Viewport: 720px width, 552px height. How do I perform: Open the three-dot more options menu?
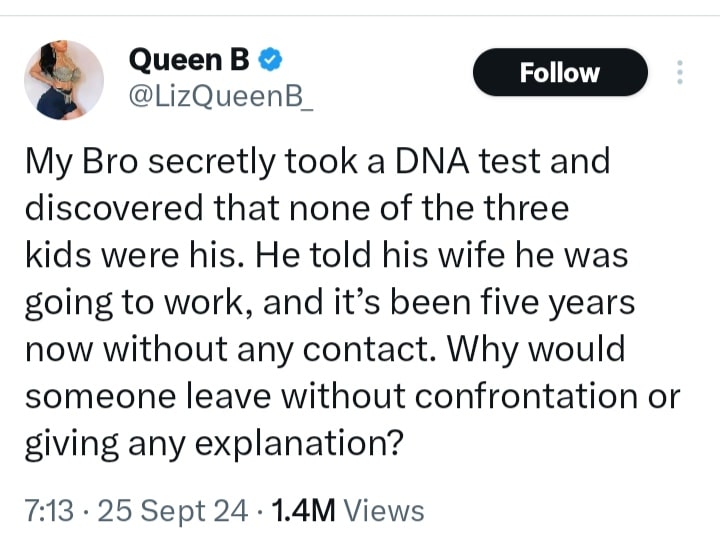pyautogui.click(x=680, y=73)
